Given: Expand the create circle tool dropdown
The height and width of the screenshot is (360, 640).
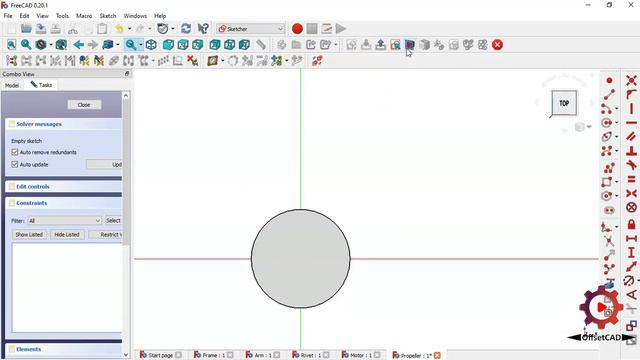Looking at the screenshot, I should (617, 122).
